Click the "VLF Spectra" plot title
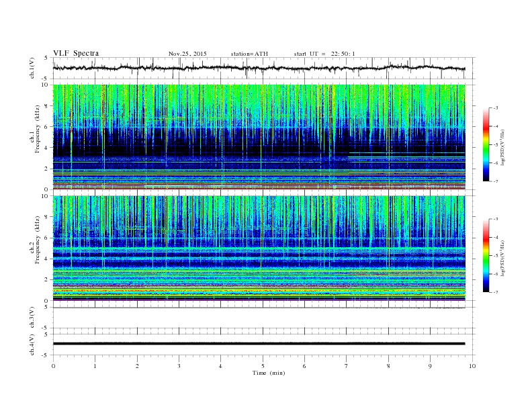 (x=76, y=53)
